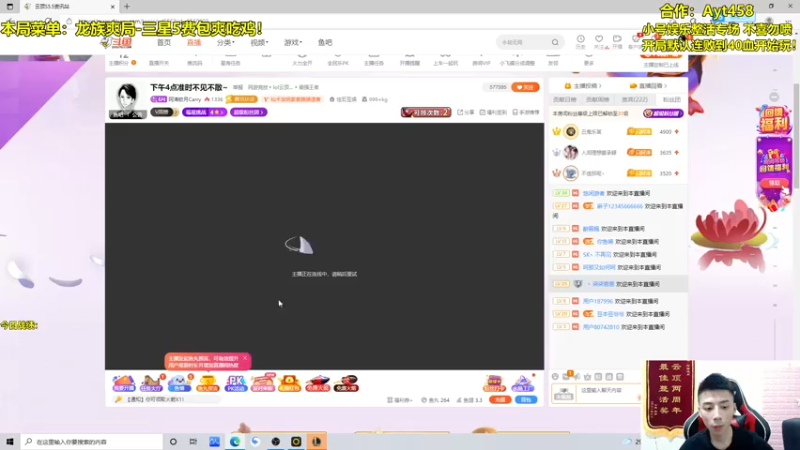Click the 手游推荐 link in title bar
Image resolution: width=800 pixels, height=450 pixels.
point(526,112)
